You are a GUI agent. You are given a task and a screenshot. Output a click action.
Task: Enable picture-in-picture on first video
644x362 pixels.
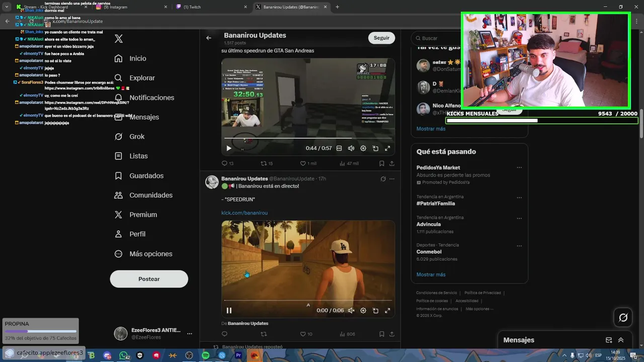tap(375, 148)
